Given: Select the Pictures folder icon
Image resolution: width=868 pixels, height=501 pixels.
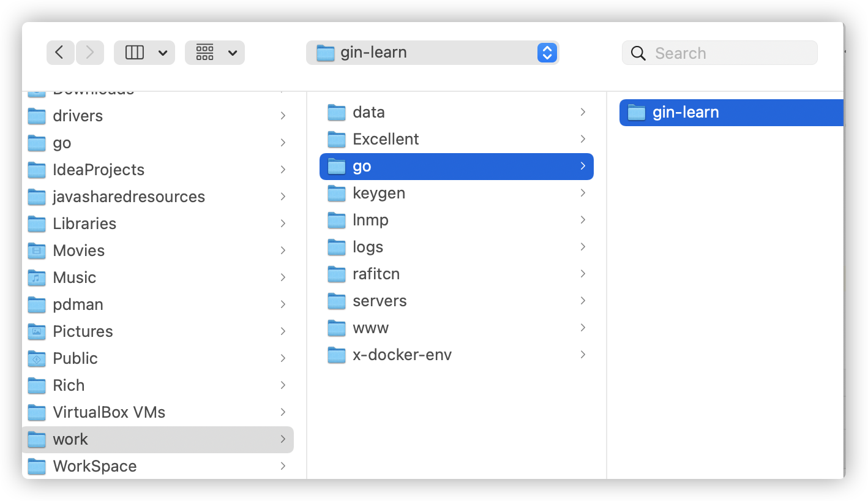Looking at the screenshot, I should tap(37, 331).
